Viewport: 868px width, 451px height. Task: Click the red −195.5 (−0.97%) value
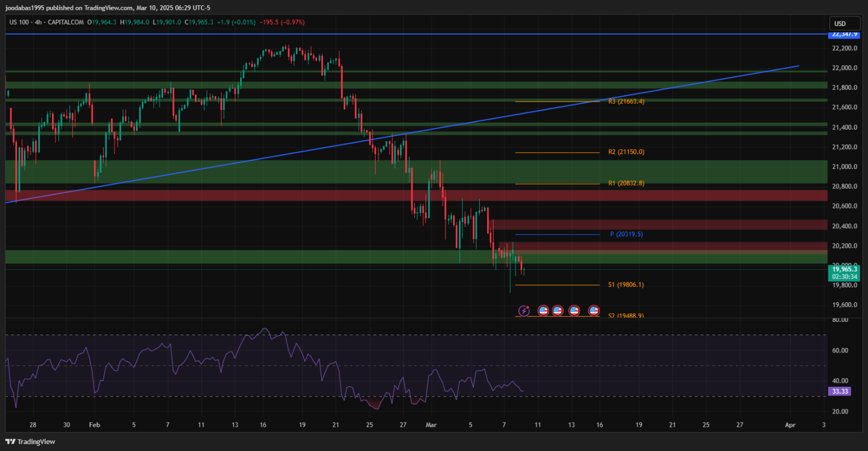(282, 22)
